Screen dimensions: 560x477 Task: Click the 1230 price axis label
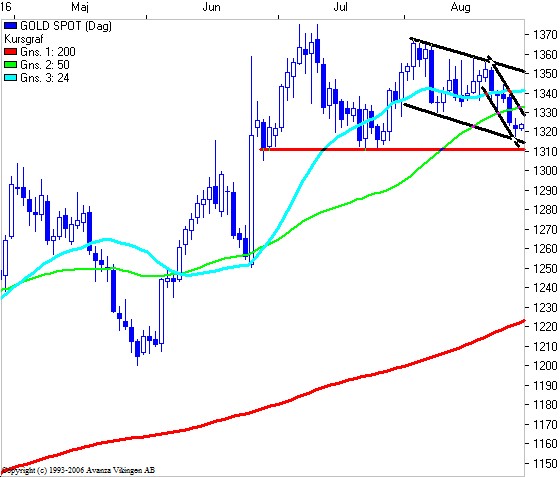point(545,307)
